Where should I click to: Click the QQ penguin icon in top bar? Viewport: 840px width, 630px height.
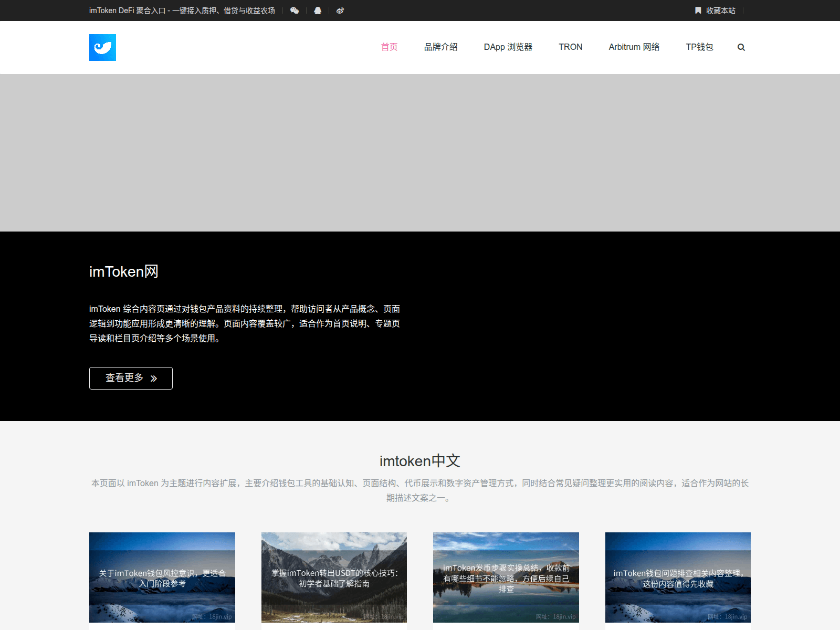coord(318,10)
